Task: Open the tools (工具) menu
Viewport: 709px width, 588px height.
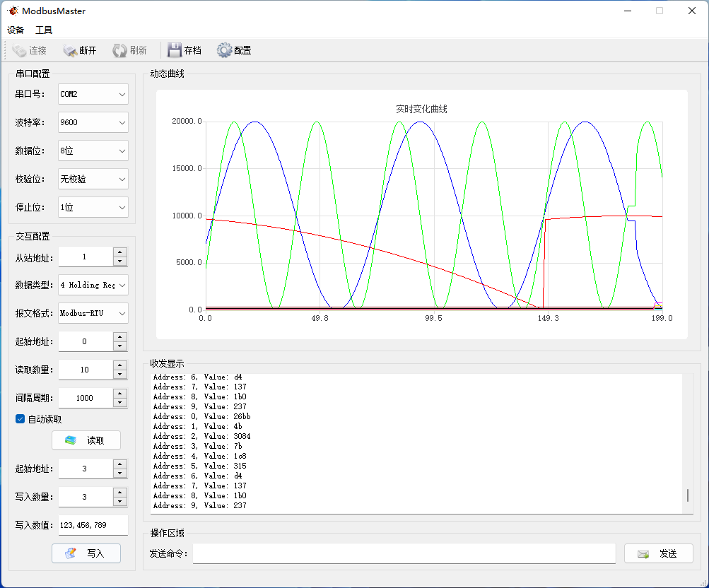Action: point(44,30)
